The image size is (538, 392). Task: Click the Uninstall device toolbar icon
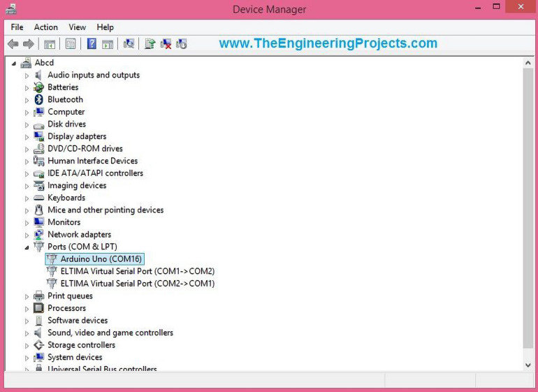pos(166,44)
